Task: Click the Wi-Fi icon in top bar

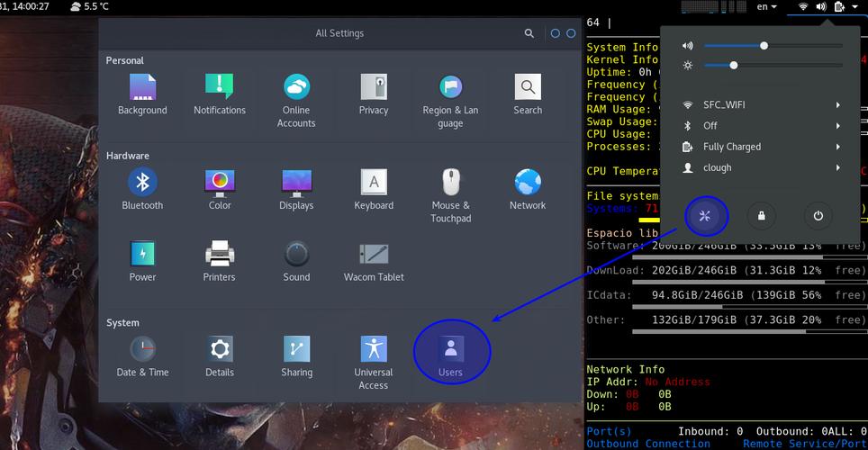Action: pos(803,6)
